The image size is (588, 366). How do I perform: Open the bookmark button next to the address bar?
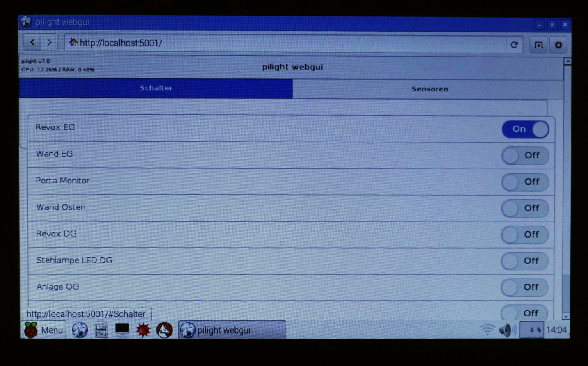tap(538, 45)
